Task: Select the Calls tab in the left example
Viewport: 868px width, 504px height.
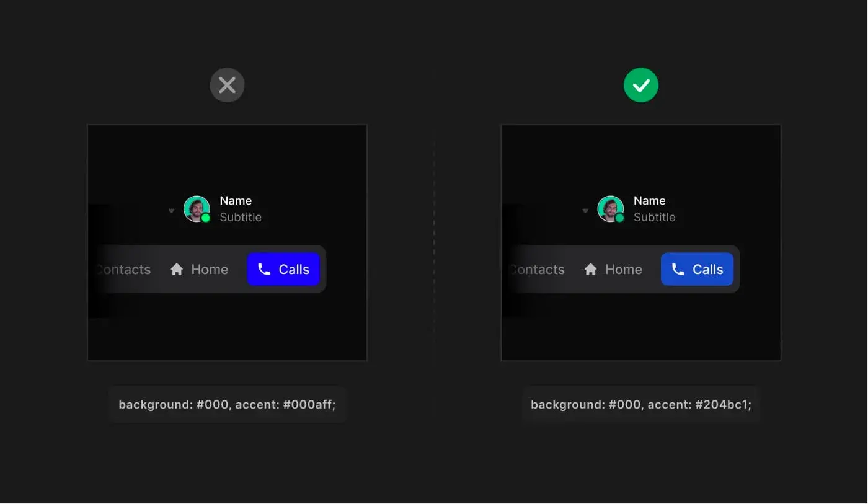Action: [x=283, y=269]
